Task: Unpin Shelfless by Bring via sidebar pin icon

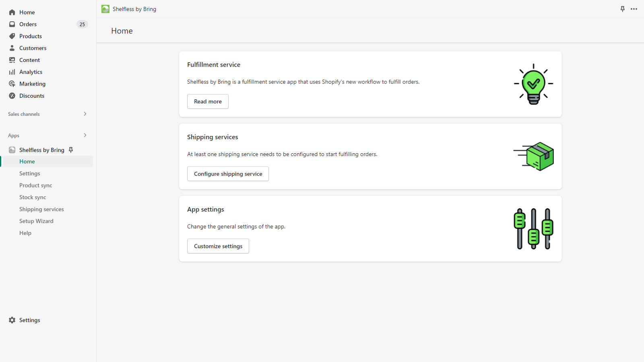Action: coord(71,150)
